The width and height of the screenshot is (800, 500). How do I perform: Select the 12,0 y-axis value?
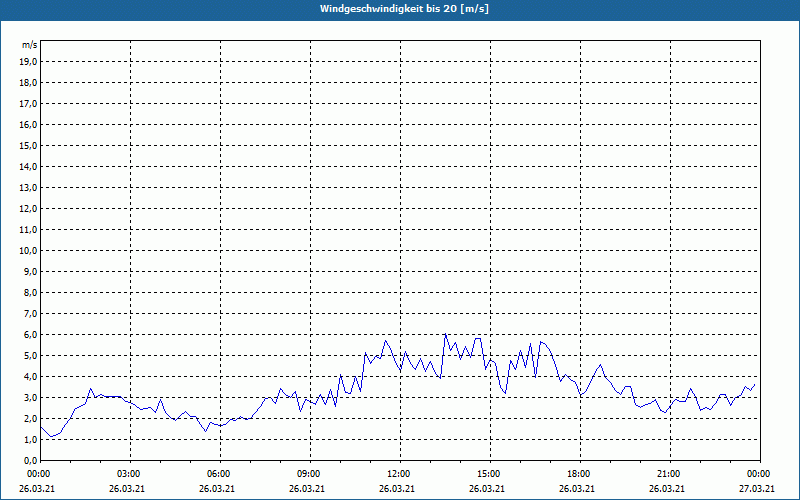tap(28, 208)
